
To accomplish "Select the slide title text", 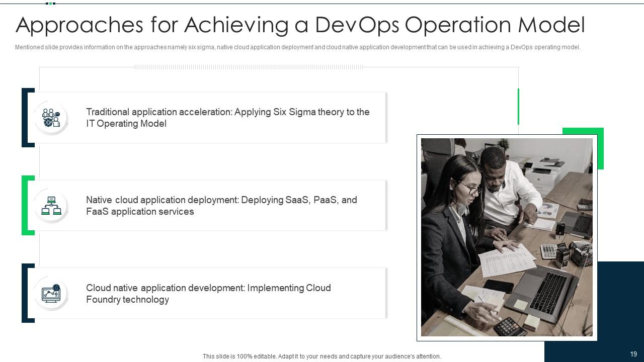I will [300, 24].
